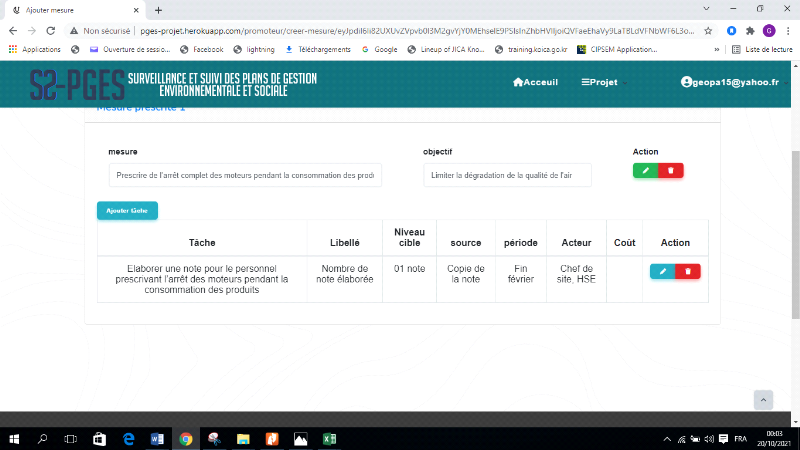Screen dimensions: 800x450
Task: Open the Applications bookmark
Action: click(x=35, y=49)
